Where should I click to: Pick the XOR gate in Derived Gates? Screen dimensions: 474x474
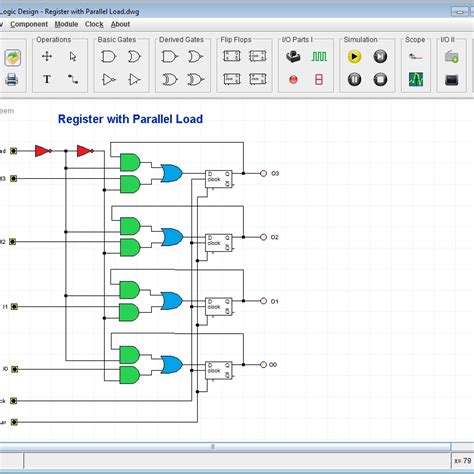coord(170,80)
